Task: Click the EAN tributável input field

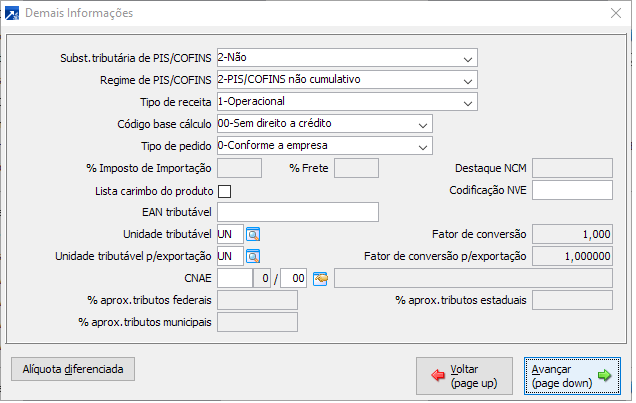Action: (297, 212)
